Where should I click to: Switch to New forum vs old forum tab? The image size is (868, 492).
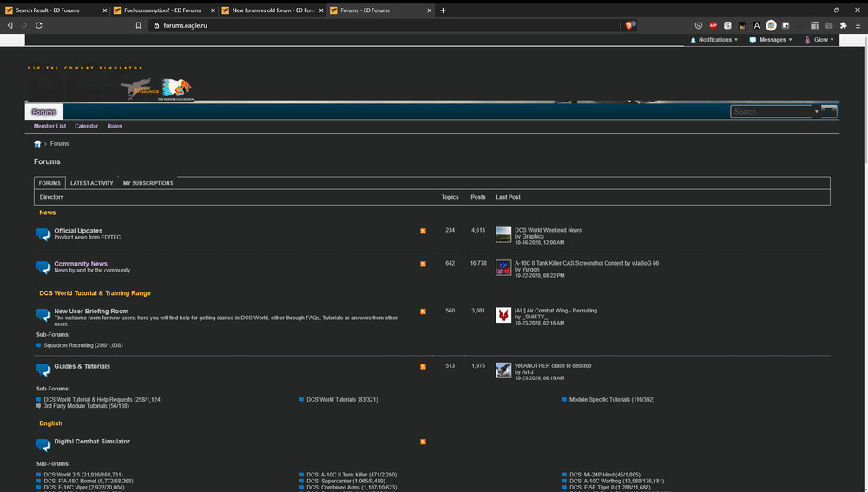272,10
